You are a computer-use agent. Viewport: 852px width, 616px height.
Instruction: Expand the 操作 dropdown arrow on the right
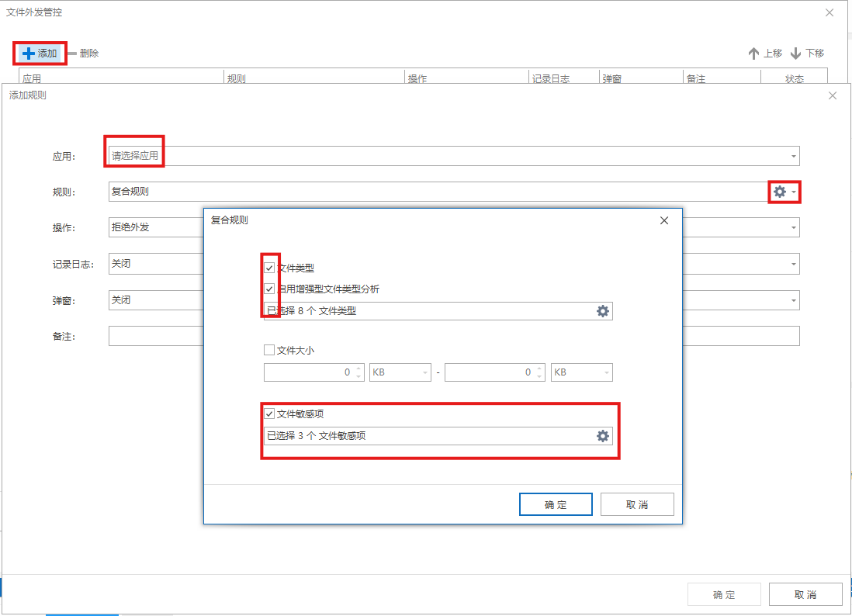click(793, 228)
